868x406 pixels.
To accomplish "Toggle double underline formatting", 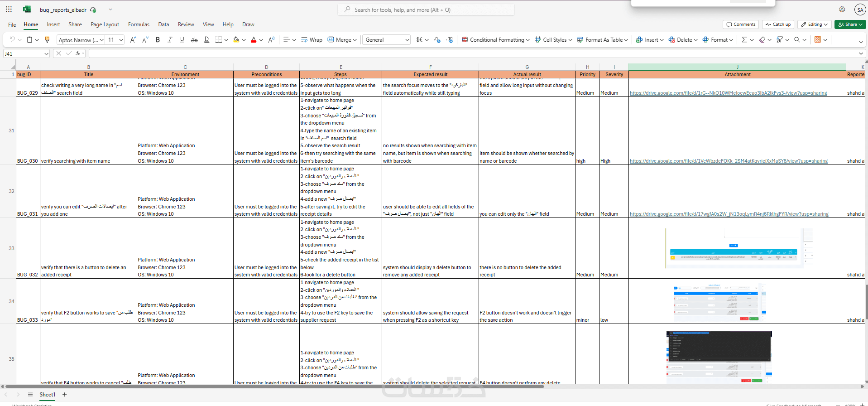I will pyautogui.click(x=206, y=40).
